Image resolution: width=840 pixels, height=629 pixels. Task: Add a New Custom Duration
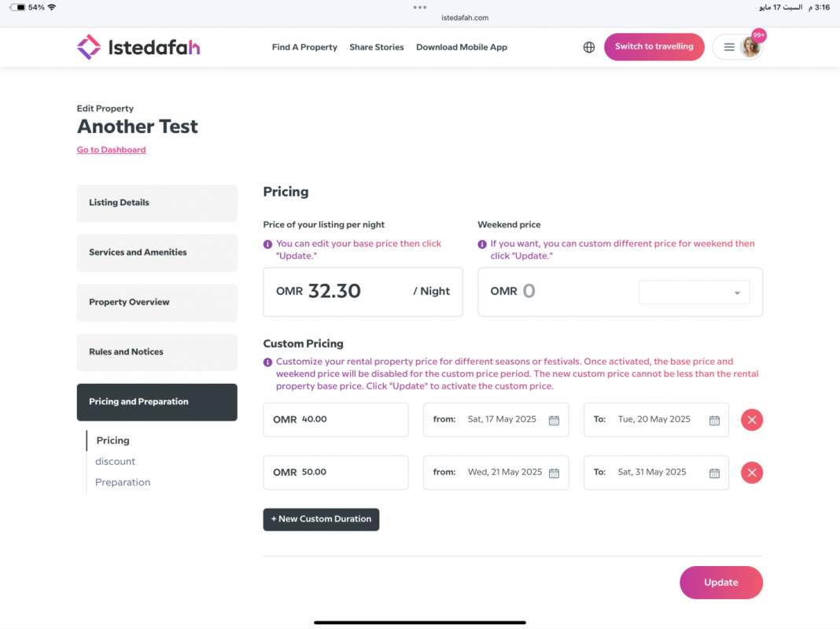click(321, 519)
